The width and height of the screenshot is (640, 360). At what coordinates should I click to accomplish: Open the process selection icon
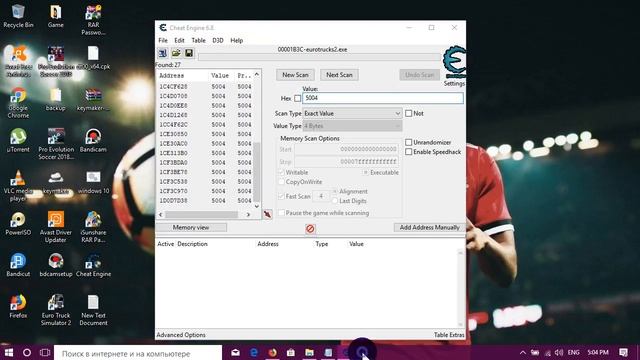162,53
